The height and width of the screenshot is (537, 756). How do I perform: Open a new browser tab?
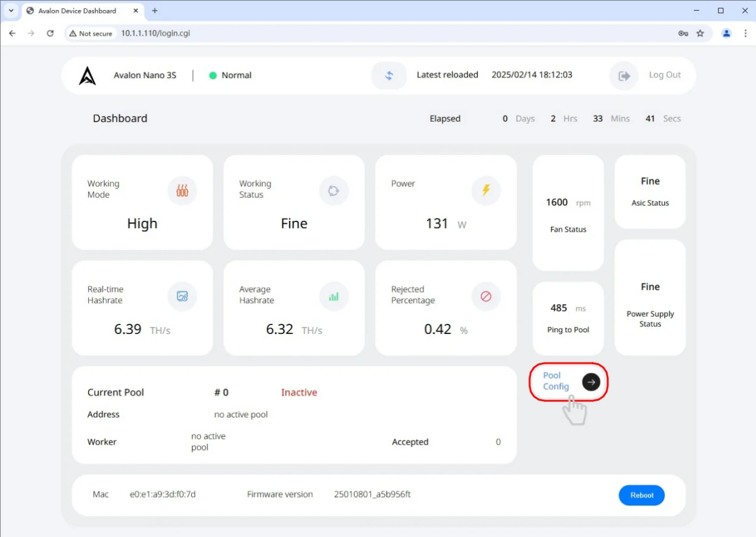coord(155,11)
